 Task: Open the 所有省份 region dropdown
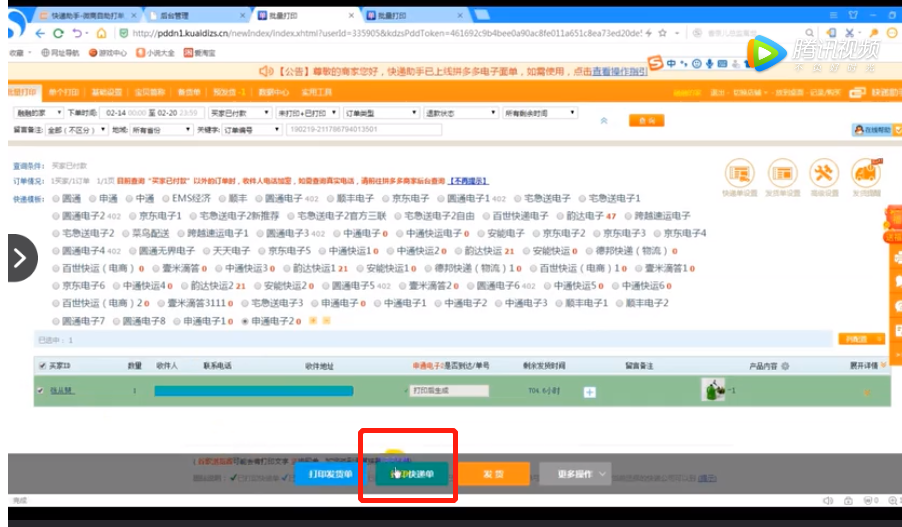point(161,129)
